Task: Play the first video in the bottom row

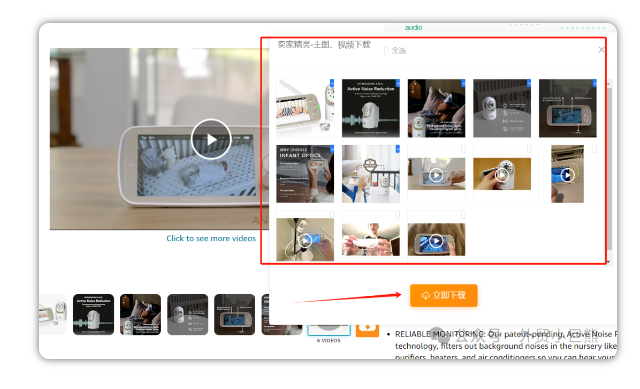Action: coord(305,240)
